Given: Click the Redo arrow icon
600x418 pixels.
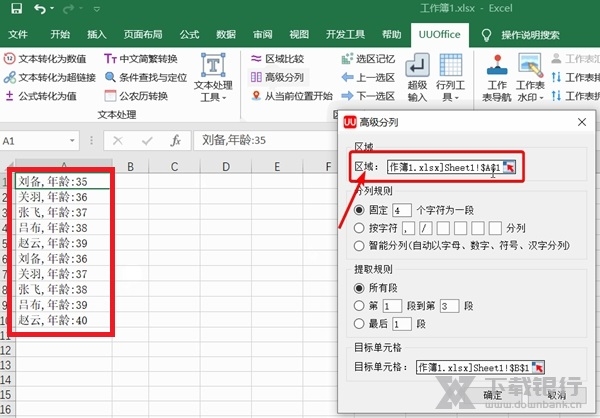Looking at the screenshot, I should click(68, 8).
